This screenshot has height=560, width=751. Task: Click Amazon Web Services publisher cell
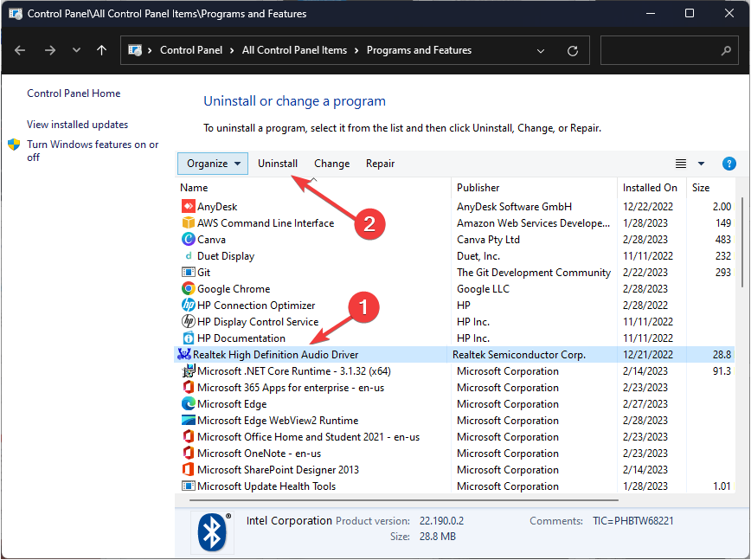point(533,223)
